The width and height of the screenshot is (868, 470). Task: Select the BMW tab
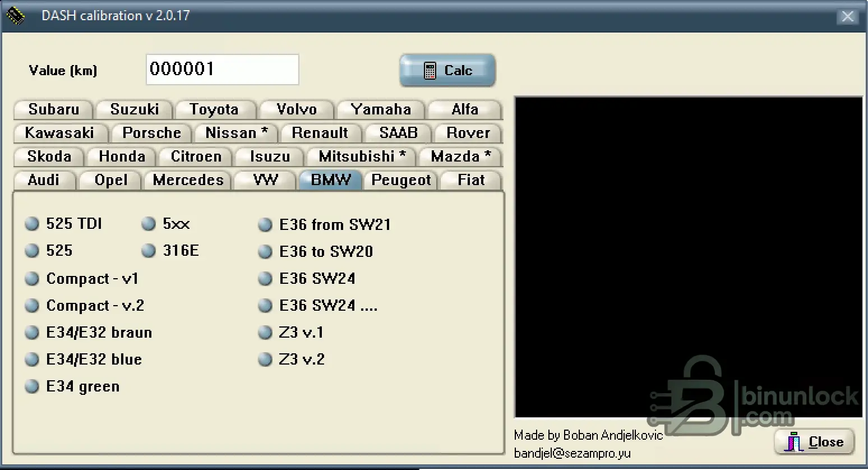(331, 180)
